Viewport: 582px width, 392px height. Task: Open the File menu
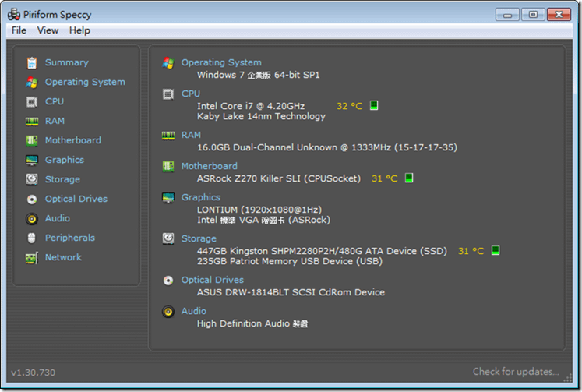click(19, 30)
